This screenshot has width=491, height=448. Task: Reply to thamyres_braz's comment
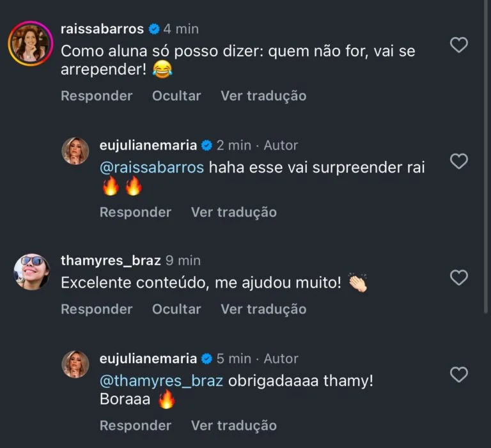point(97,309)
